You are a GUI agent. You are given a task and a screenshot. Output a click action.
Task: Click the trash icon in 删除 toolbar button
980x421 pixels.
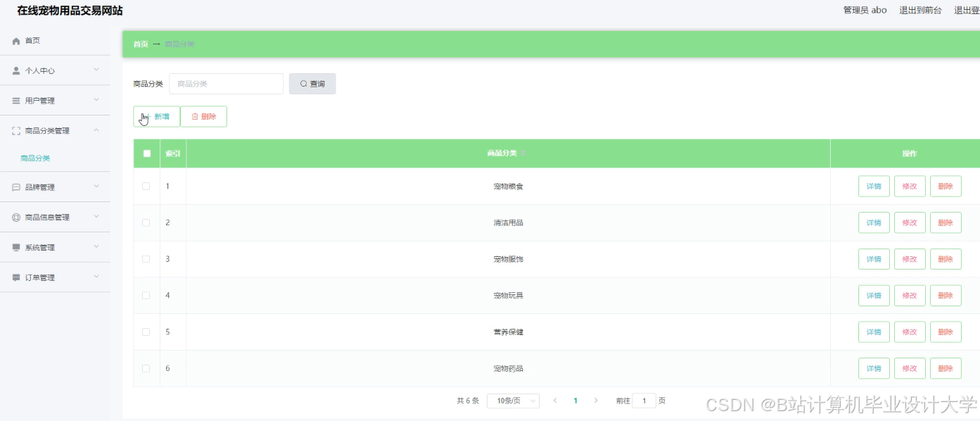click(x=195, y=117)
